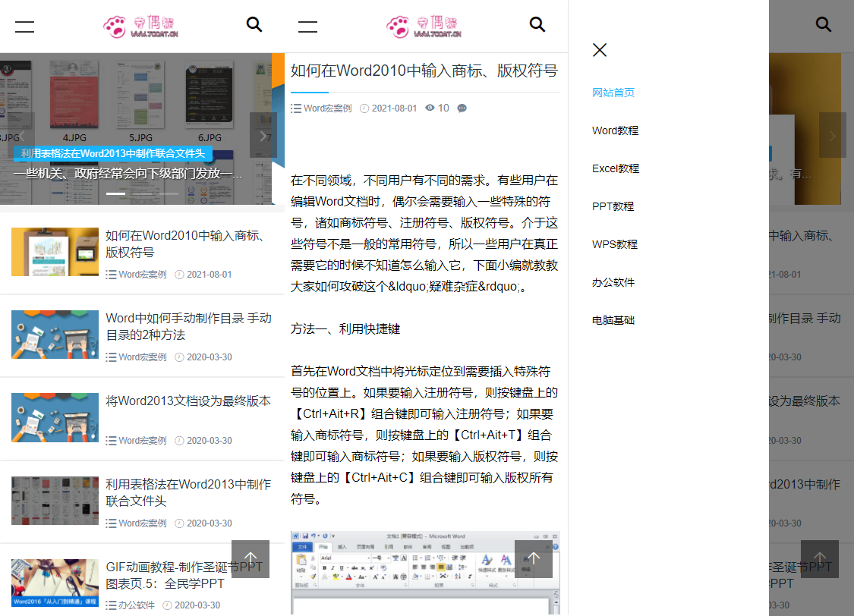Click 方法一、利用快捷键 heading text

(345, 328)
